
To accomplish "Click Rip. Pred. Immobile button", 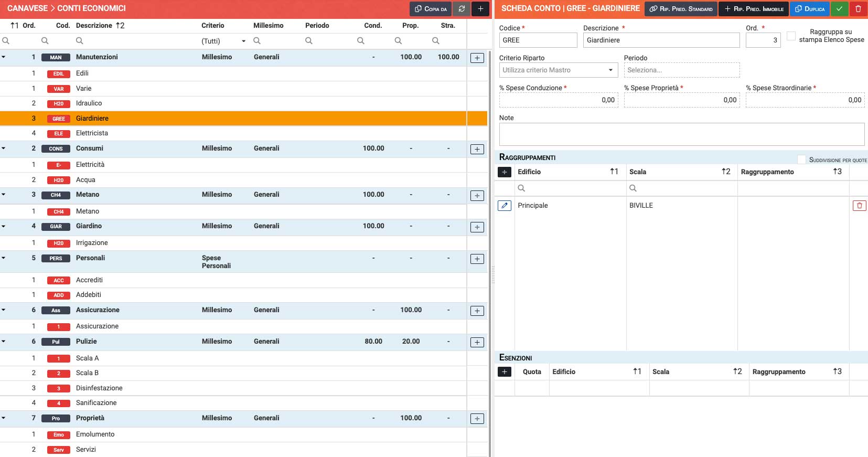I will [x=754, y=8].
